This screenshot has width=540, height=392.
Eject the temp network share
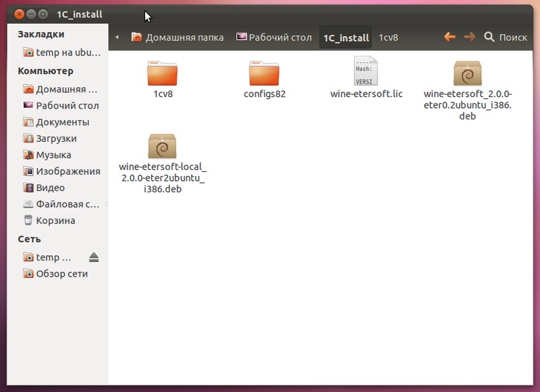coord(94,257)
